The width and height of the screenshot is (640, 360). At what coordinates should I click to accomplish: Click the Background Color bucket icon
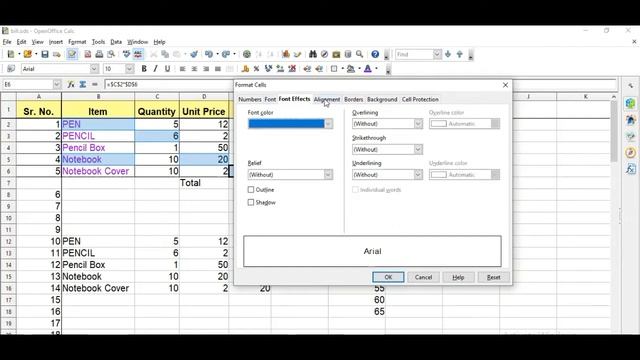[x=351, y=69]
